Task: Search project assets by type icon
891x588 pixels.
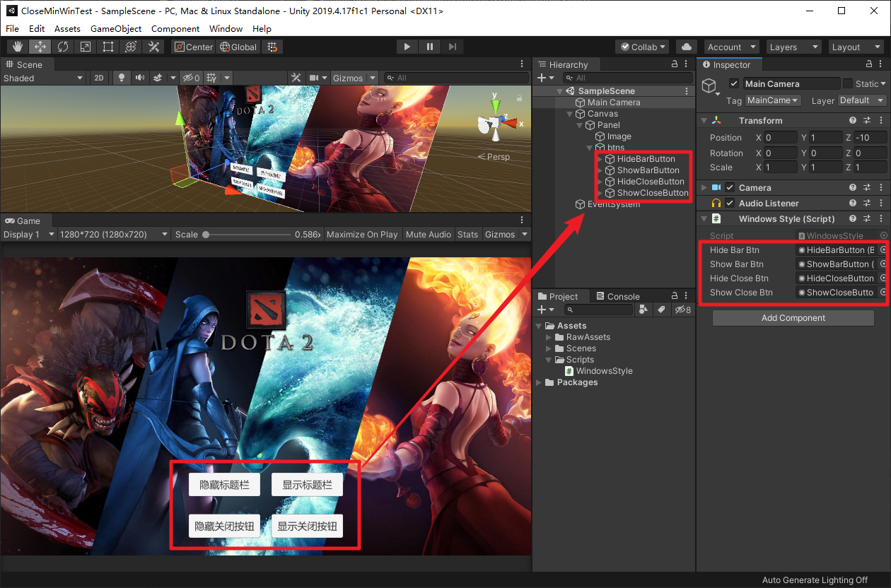Action: point(643,310)
